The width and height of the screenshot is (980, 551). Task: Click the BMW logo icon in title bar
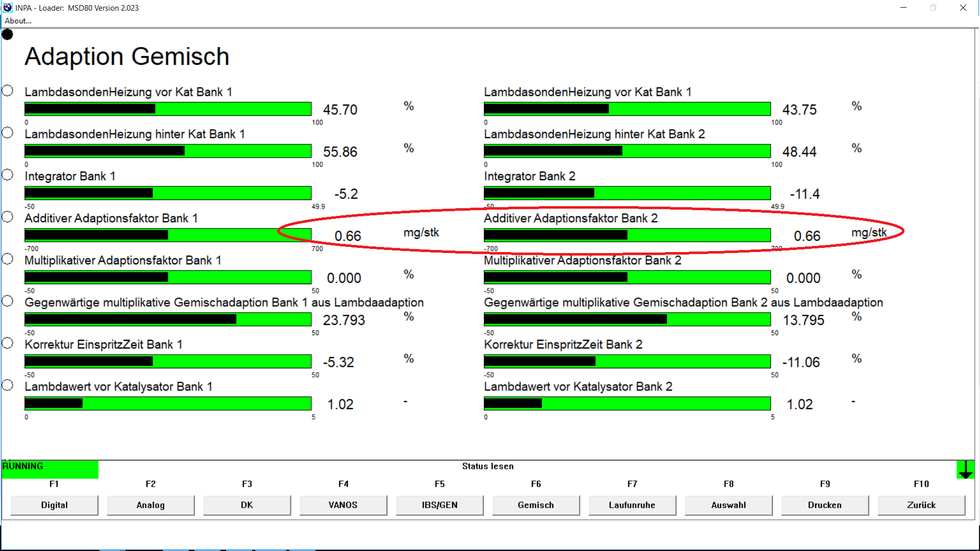8,8
